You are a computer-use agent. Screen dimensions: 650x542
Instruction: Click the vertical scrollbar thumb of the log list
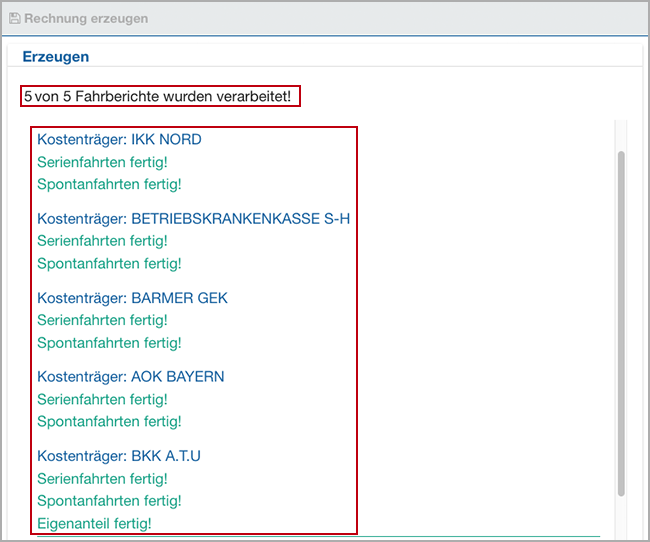pyautogui.click(x=621, y=323)
